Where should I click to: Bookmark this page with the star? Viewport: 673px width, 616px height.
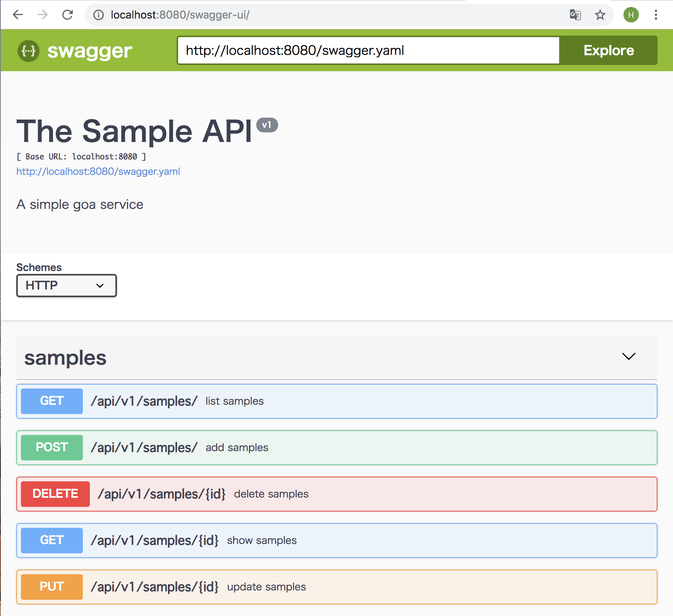click(600, 15)
